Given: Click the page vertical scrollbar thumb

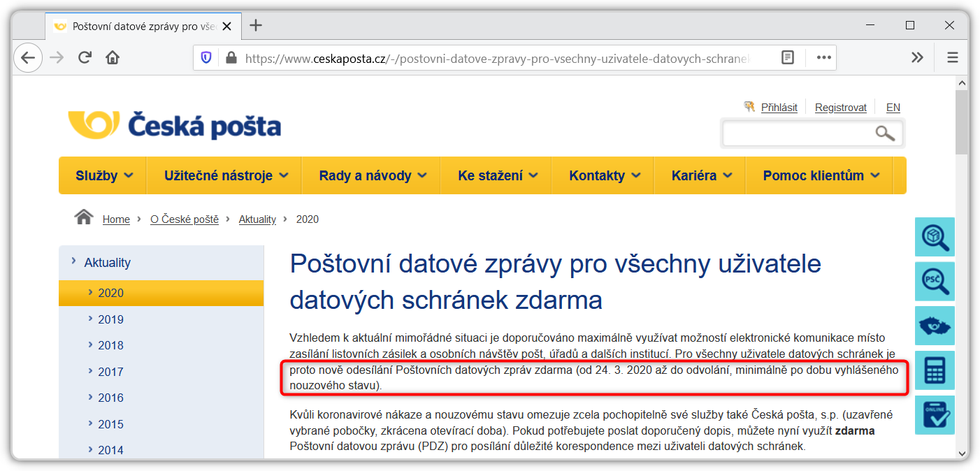Looking at the screenshot, I should pos(962,122).
